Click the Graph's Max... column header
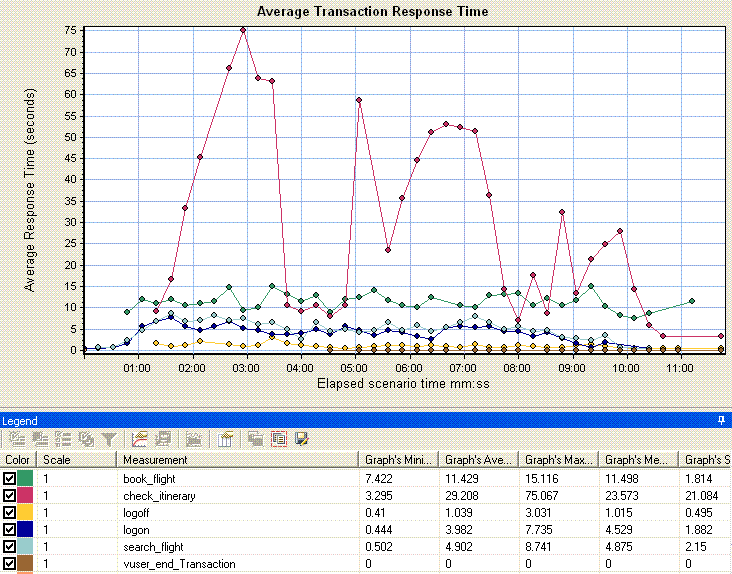Image resolution: width=732 pixels, height=574 pixels. [x=556, y=459]
